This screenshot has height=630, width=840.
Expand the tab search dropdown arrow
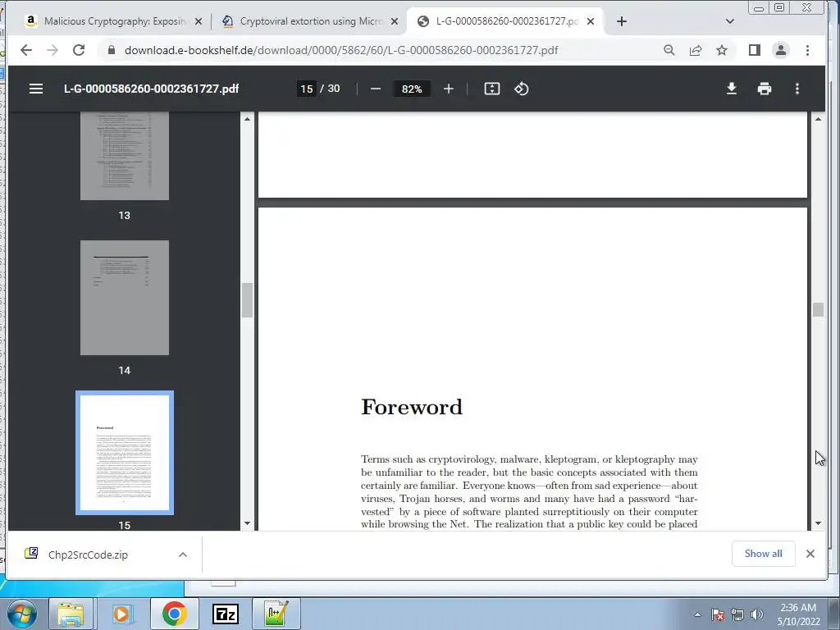[729, 21]
